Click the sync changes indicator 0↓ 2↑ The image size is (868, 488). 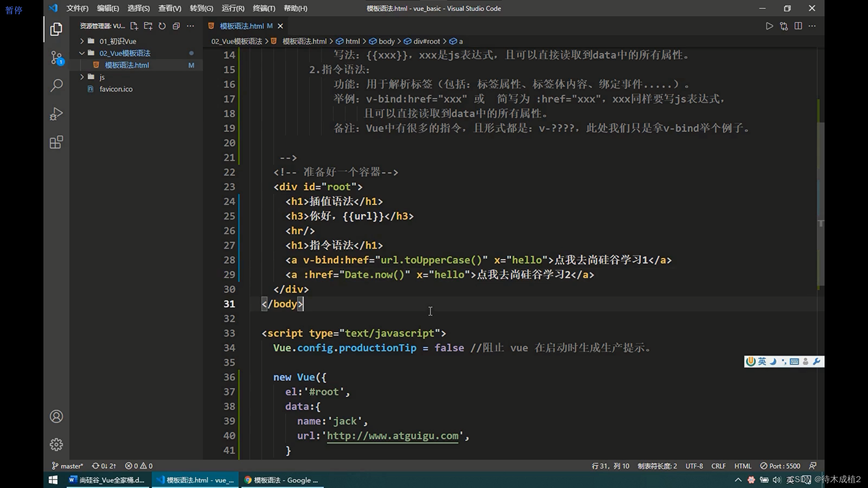pos(104,466)
